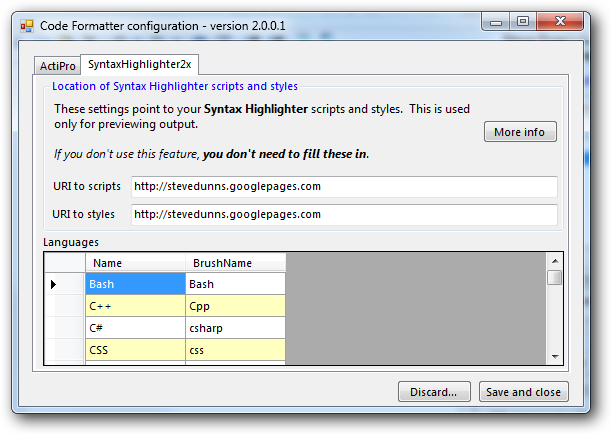611x434 pixels.
Task: Click the languages grid scroll up arrow
Action: (555, 261)
